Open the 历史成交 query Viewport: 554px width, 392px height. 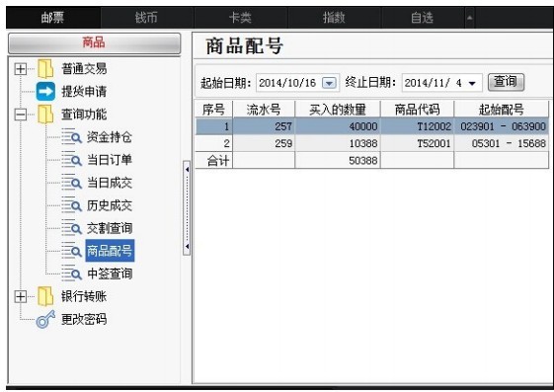(110, 205)
